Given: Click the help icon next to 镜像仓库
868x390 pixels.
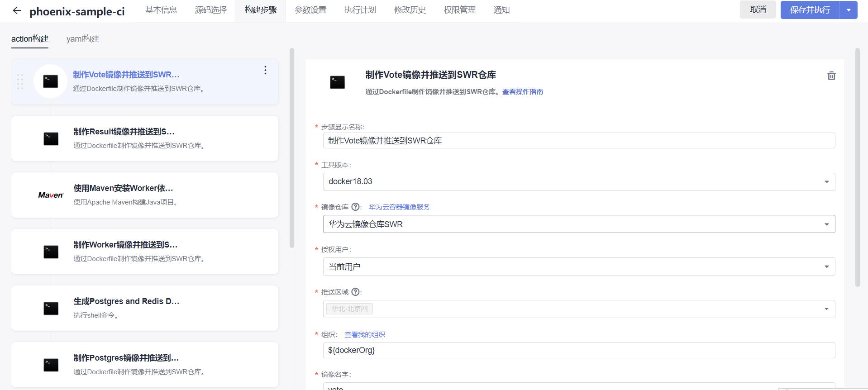Looking at the screenshot, I should pos(356,207).
